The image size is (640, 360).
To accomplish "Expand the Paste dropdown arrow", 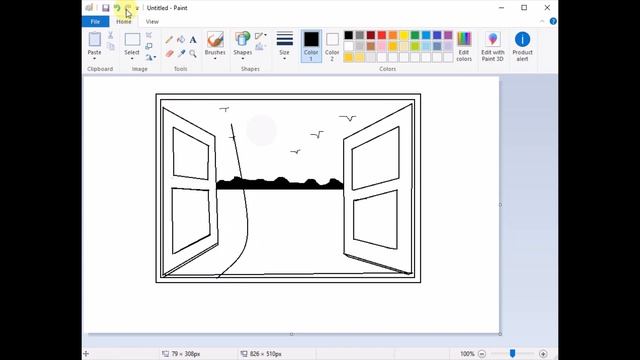I will (94, 59).
